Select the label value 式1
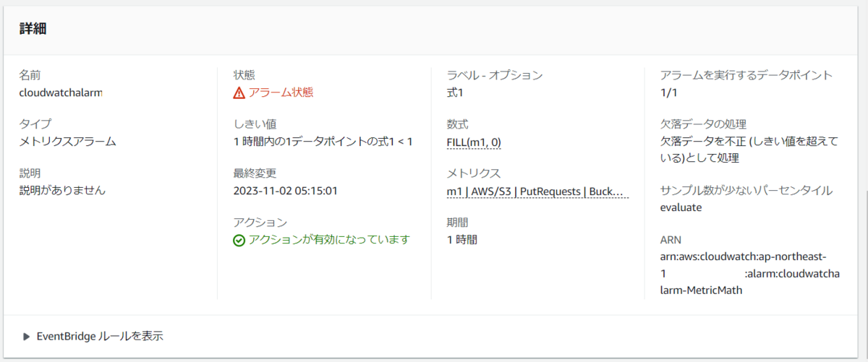 click(x=455, y=92)
